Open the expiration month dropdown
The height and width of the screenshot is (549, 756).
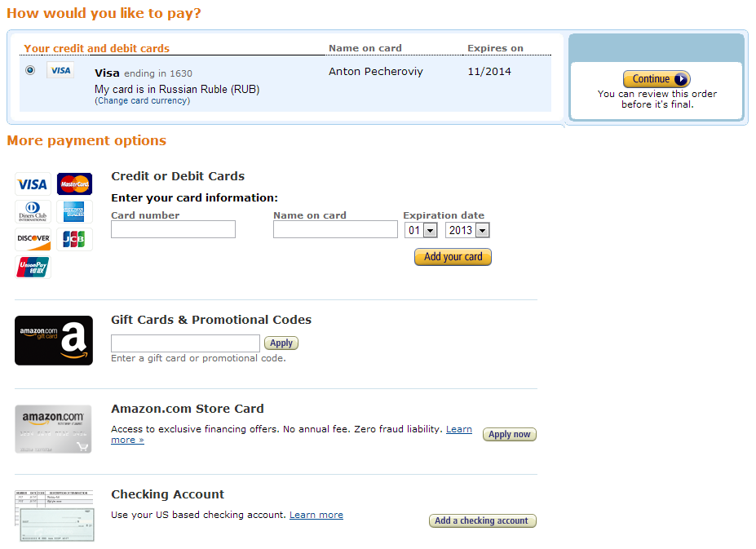pyautogui.click(x=421, y=230)
